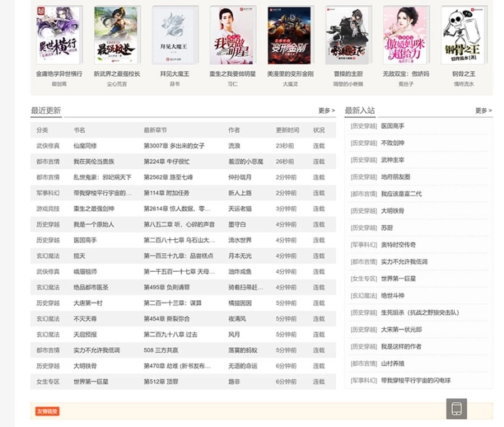Image resolution: width=504 pixels, height=427 pixels.
Task: Open book title 天启预报
Action: click(x=85, y=334)
